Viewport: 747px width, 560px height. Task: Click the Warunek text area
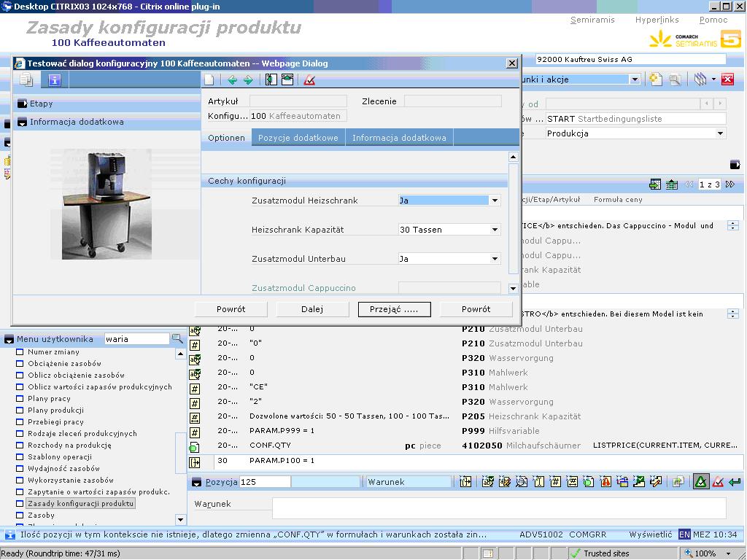point(499,508)
